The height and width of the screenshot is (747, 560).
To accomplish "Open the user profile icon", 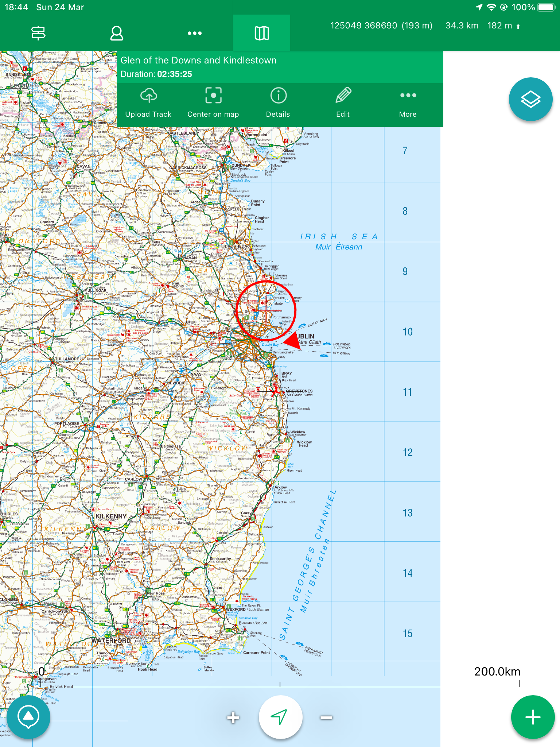I will (x=117, y=33).
